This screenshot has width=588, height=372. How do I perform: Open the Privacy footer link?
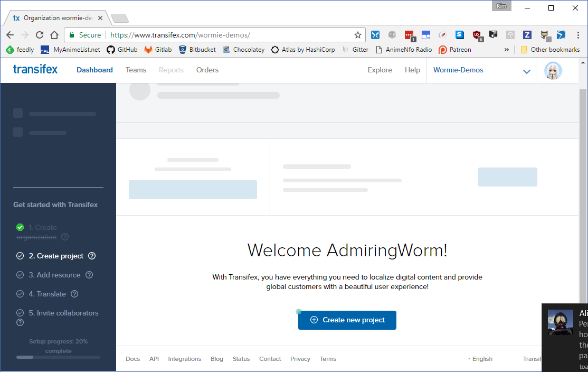click(300, 359)
